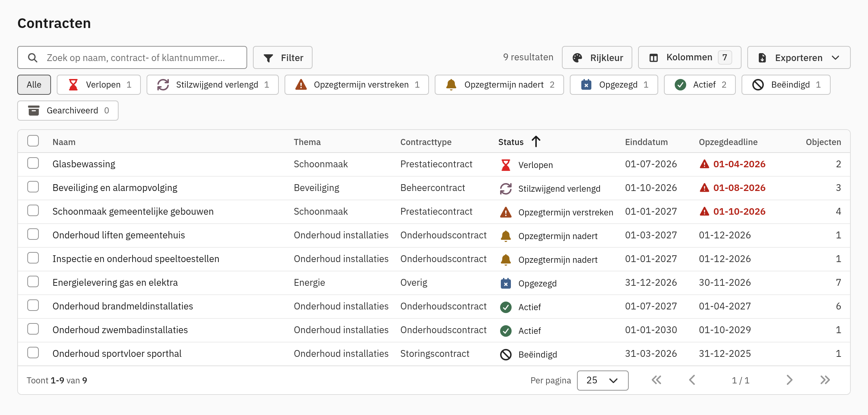Filter by Stilzwijgend verlengd tab
This screenshot has width=868, height=415.
click(x=212, y=85)
